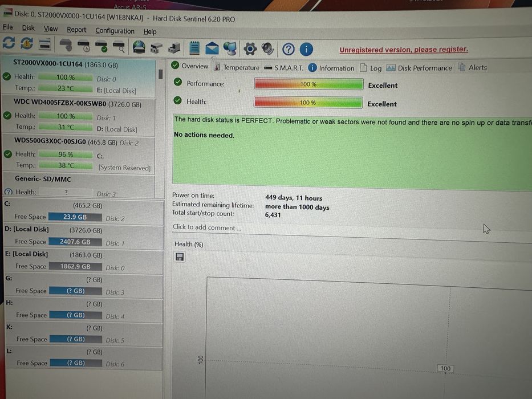Open settings via the gear icon
The image size is (532, 399).
pos(250,49)
